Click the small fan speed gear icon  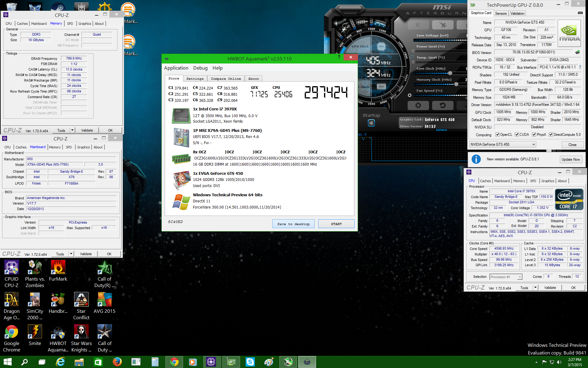pyautogui.click(x=410, y=95)
